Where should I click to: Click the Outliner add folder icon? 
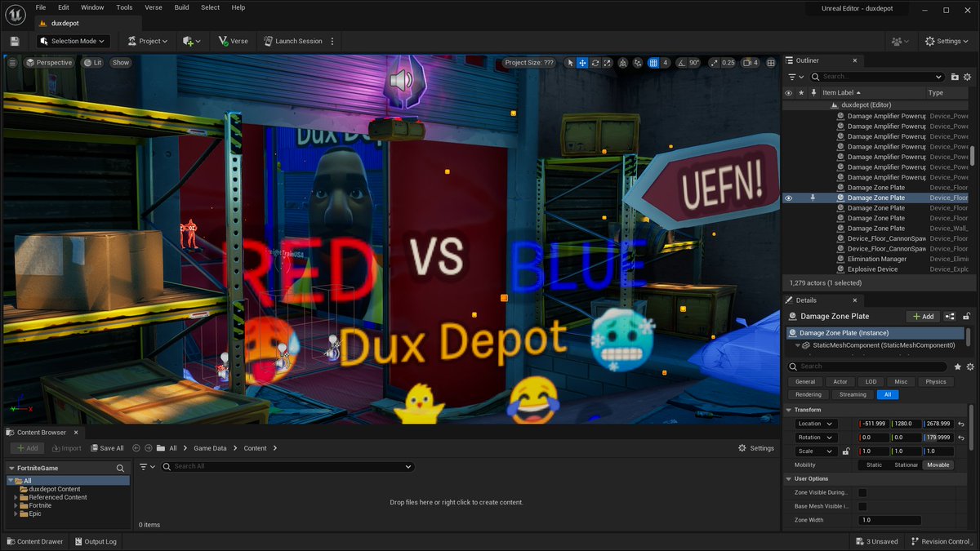pos(955,77)
